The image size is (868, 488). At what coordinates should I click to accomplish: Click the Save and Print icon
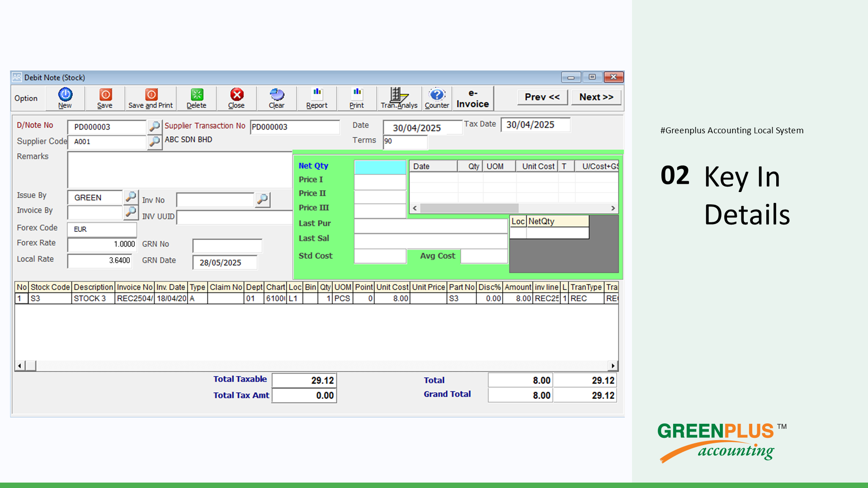pos(151,98)
